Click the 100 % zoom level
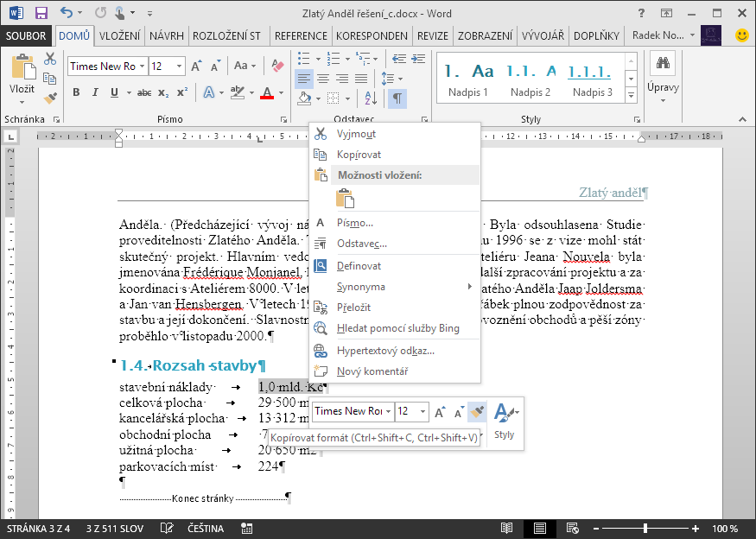The width and height of the screenshot is (756, 539). [725, 529]
